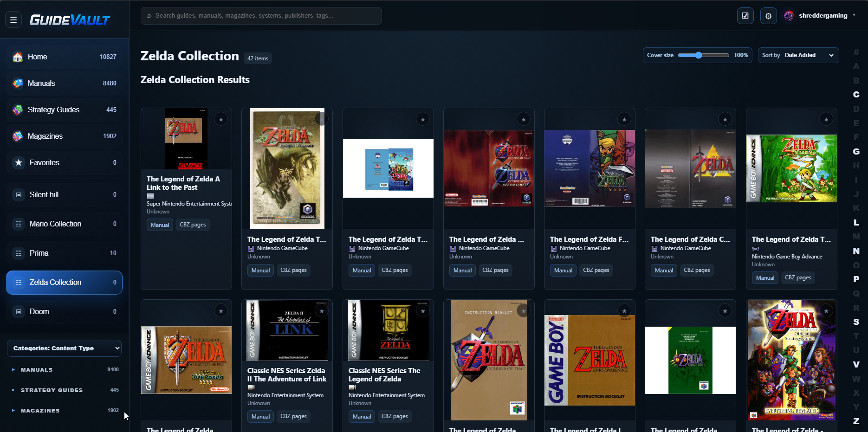The width and height of the screenshot is (868, 432).
Task: Expand the STRATEGY GUIDES category tree
Action: point(13,390)
